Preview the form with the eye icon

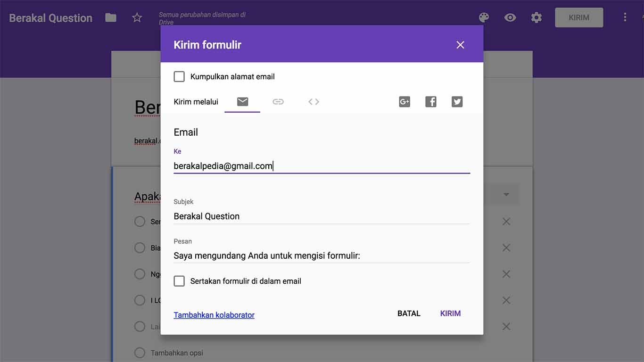[x=510, y=18]
